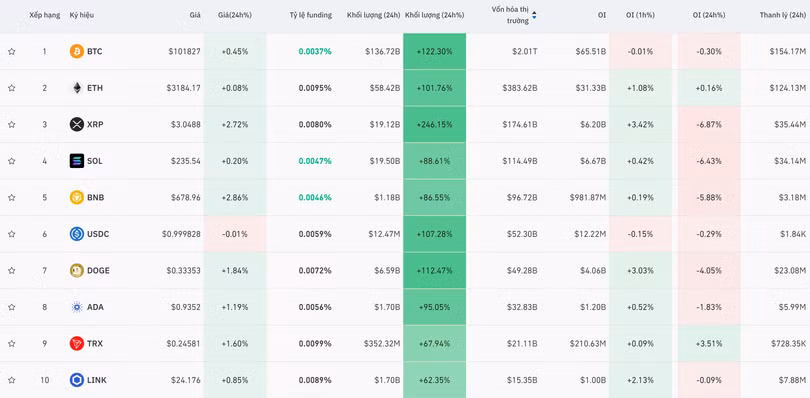The width and height of the screenshot is (810, 398).
Task: Click SOL funding rate 0.0047%
Action: coord(315,161)
